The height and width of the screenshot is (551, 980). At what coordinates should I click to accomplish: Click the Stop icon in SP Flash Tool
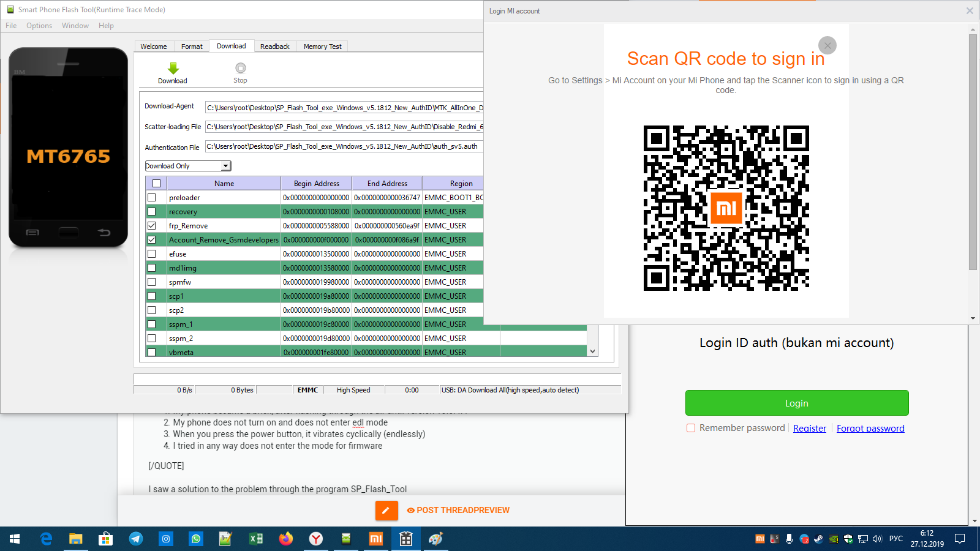[x=240, y=68]
